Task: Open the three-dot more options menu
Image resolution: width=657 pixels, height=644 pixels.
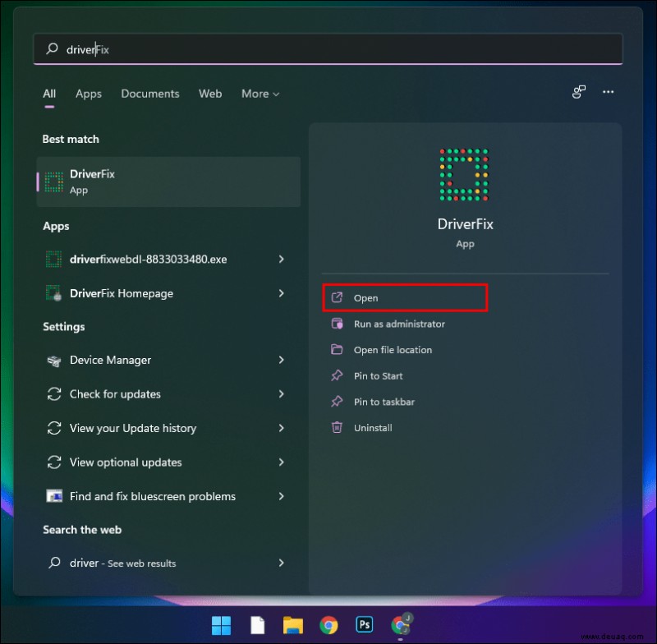Action: 608,92
